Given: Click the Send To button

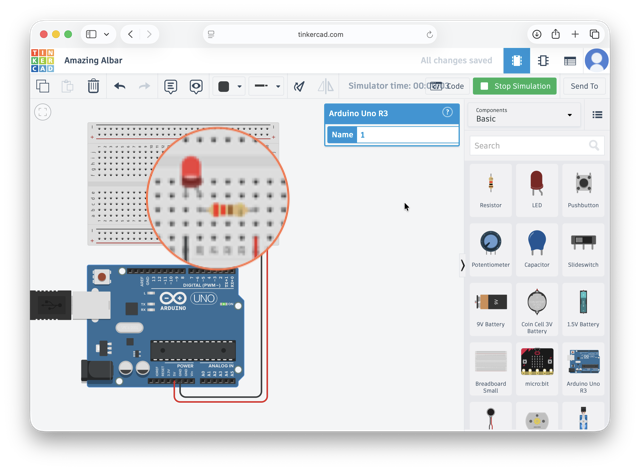Looking at the screenshot, I should (x=584, y=86).
